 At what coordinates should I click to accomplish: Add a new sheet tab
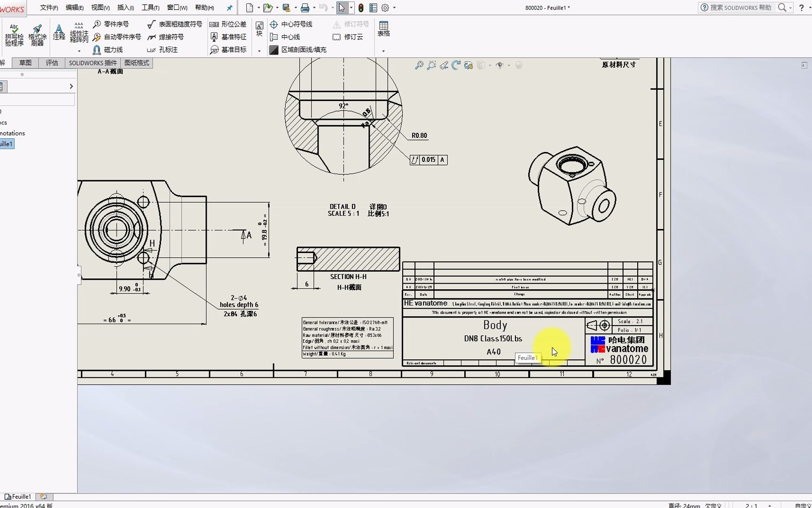(x=44, y=496)
